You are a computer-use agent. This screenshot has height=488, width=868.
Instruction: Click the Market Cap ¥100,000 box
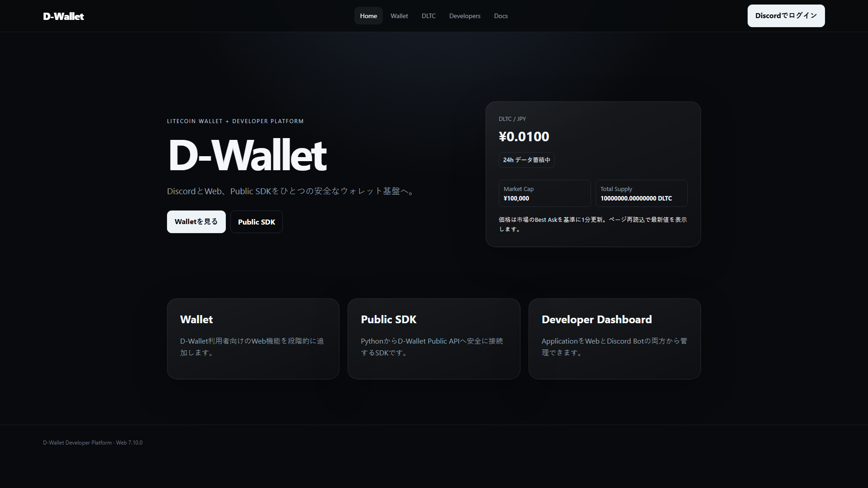coord(545,193)
